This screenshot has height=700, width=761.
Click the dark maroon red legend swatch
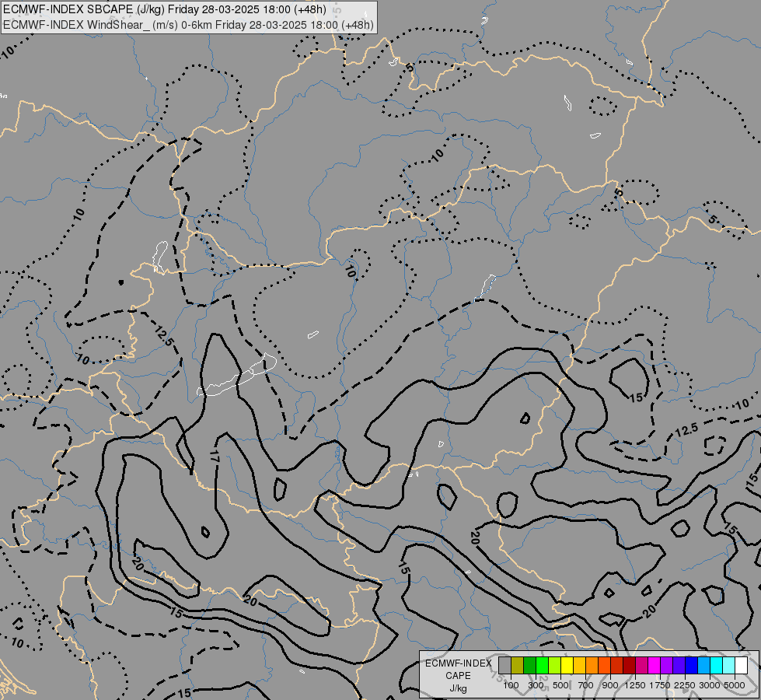pos(629,666)
